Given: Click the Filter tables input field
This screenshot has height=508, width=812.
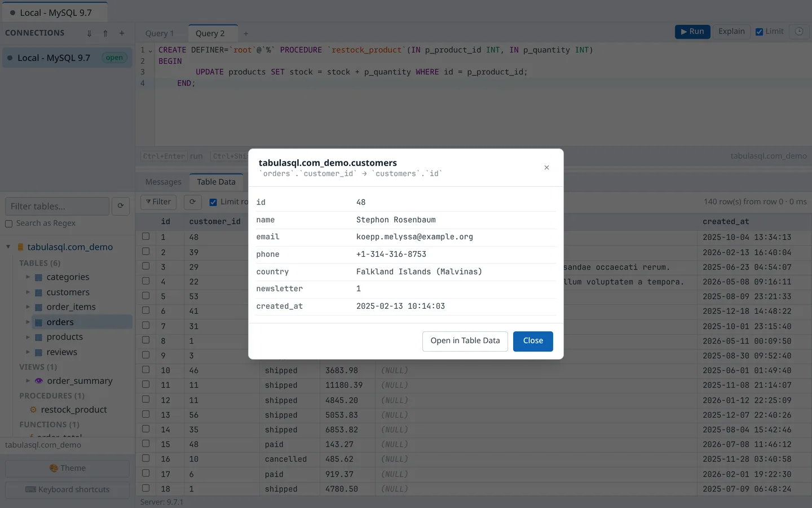Looking at the screenshot, I should (57, 206).
